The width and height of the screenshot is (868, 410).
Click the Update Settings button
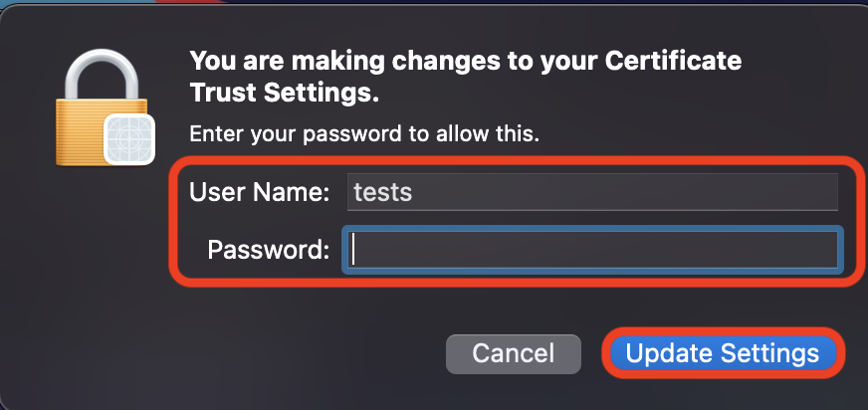pyautogui.click(x=723, y=353)
